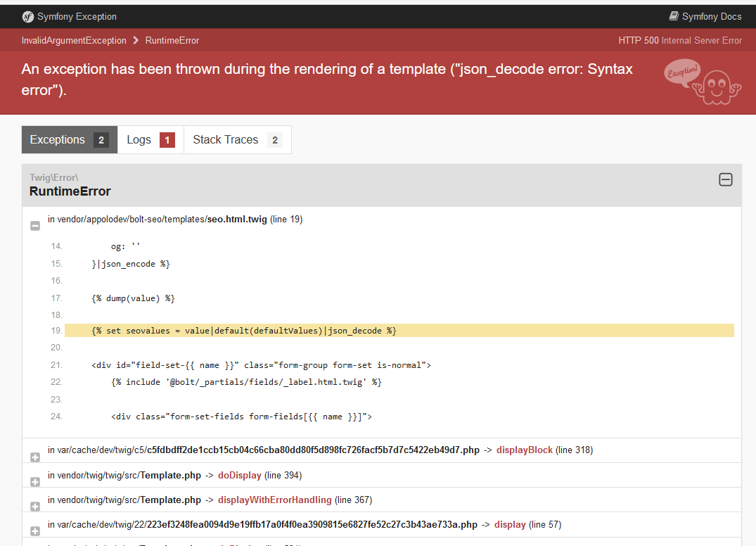Expand the doDisplay line 394 trace
The image size is (756, 546).
point(35,482)
